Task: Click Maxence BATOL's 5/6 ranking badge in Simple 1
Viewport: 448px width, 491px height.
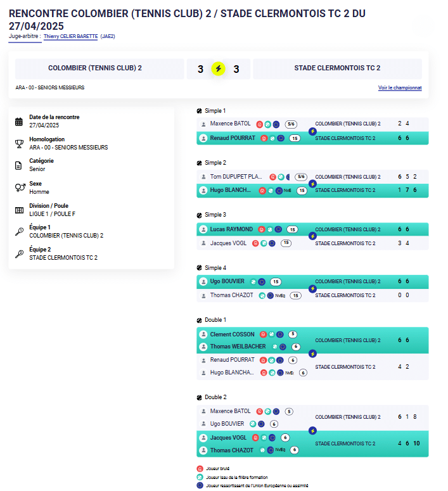Action: click(291, 124)
